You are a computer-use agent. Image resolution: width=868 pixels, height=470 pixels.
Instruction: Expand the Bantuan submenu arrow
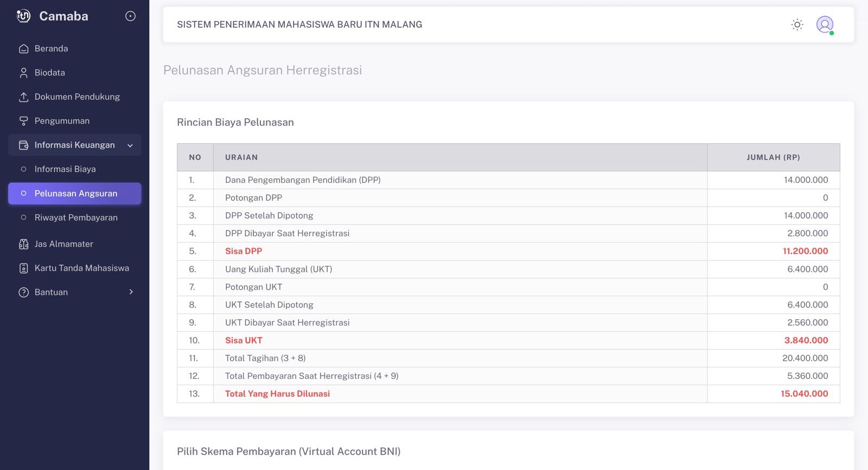pos(131,292)
